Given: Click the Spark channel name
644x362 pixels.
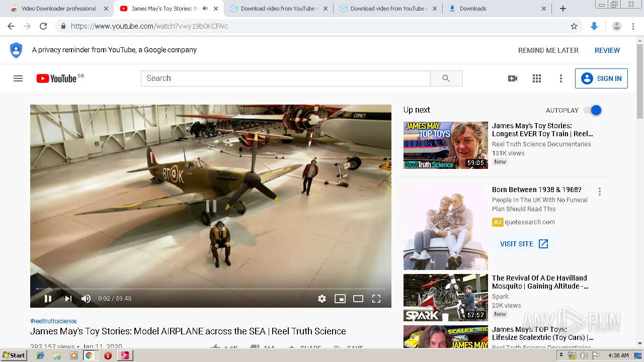Looking at the screenshot, I should [500, 297].
